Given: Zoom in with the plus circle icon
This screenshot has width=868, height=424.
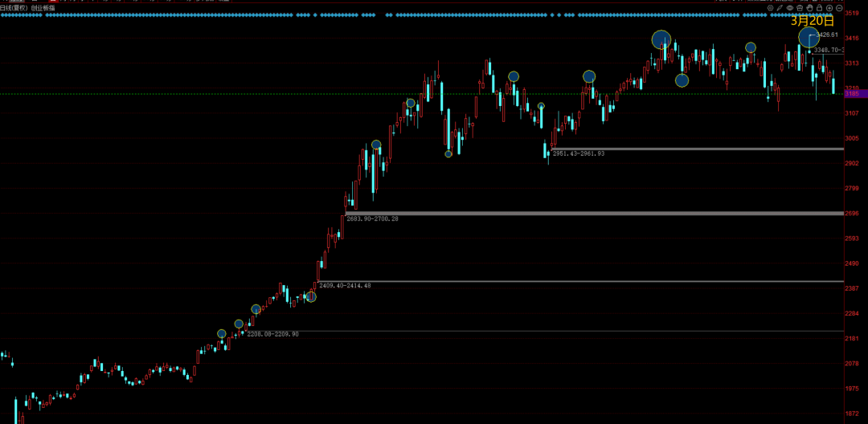Looking at the screenshot, I should (x=829, y=8).
